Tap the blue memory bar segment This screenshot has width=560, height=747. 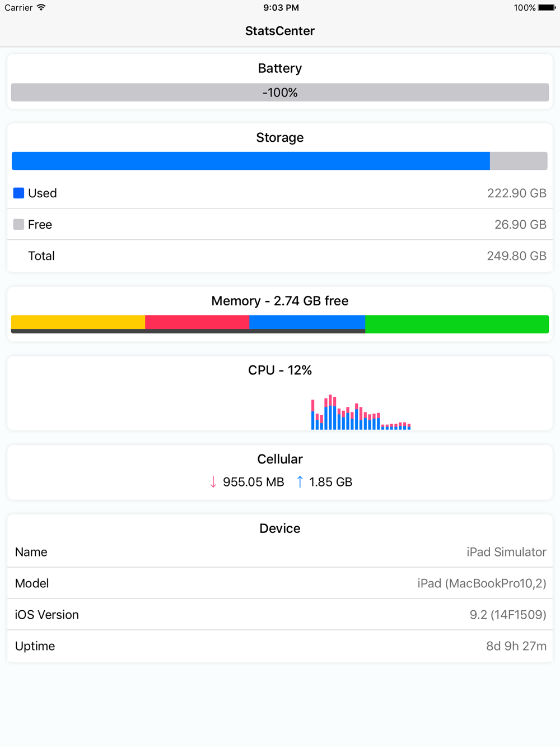[307, 322]
